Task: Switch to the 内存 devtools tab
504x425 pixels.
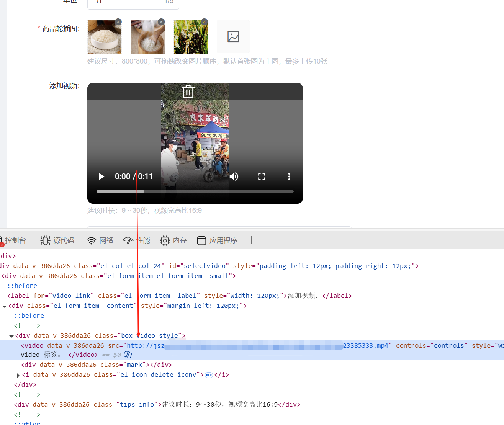Action: pyautogui.click(x=173, y=240)
